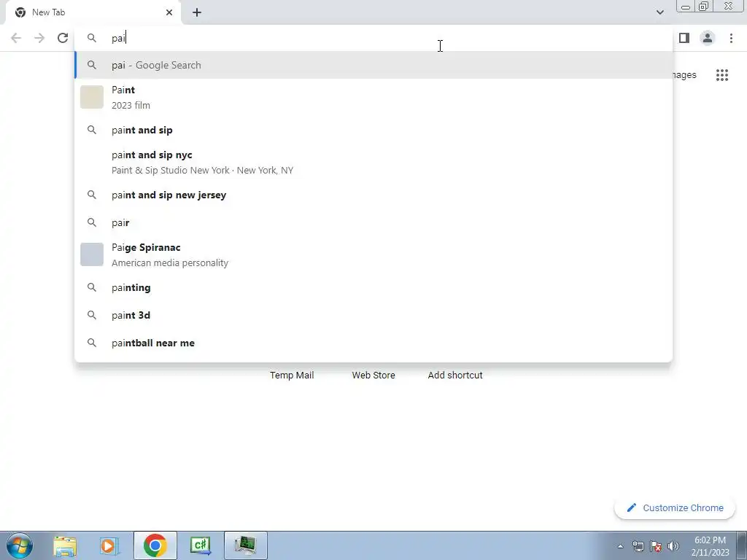Click the Paige Spiranac thumbnail
This screenshot has width=747, height=560.
(x=91, y=254)
